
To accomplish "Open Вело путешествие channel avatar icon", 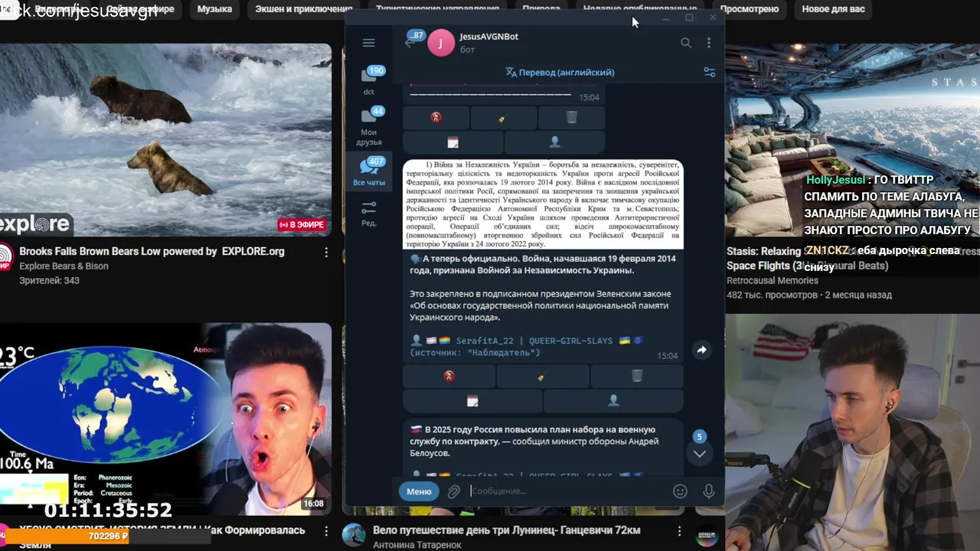I will [x=354, y=535].
